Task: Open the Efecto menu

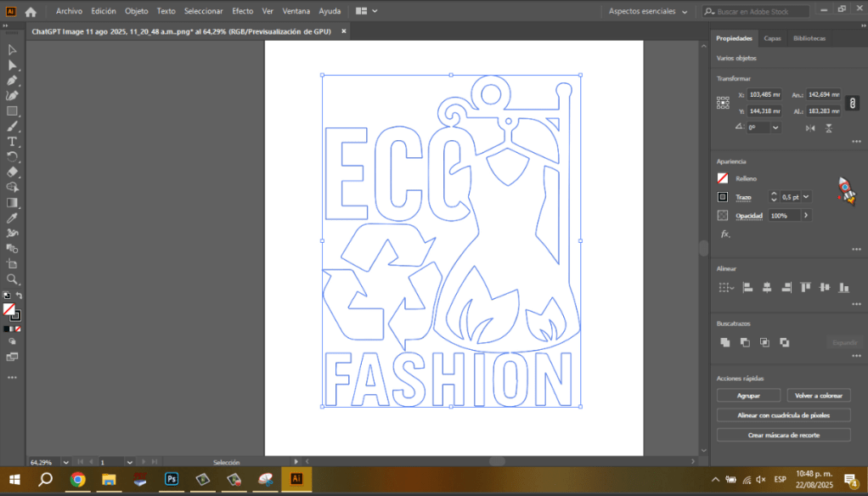Action: click(x=242, y=11)
